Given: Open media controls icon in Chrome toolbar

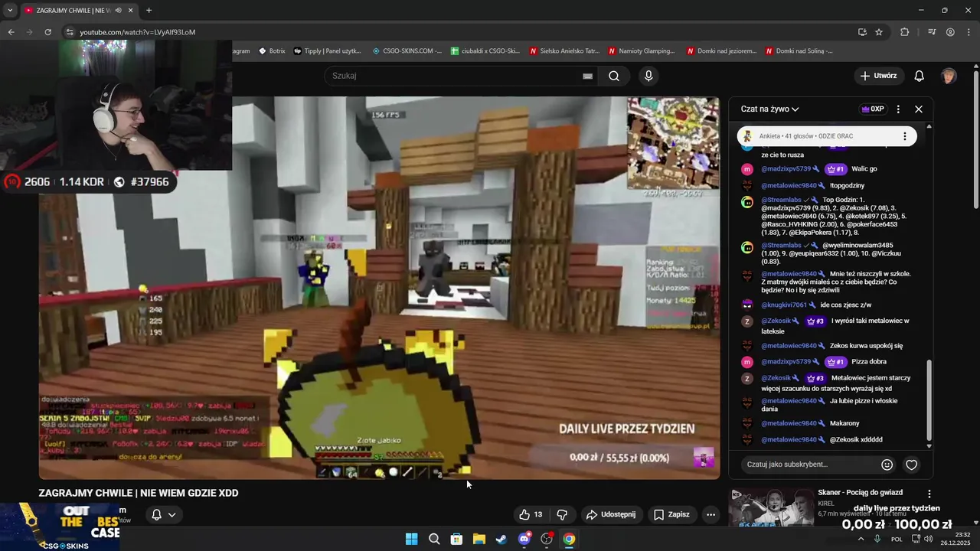Looking at the screenshot, I should 932,32.
